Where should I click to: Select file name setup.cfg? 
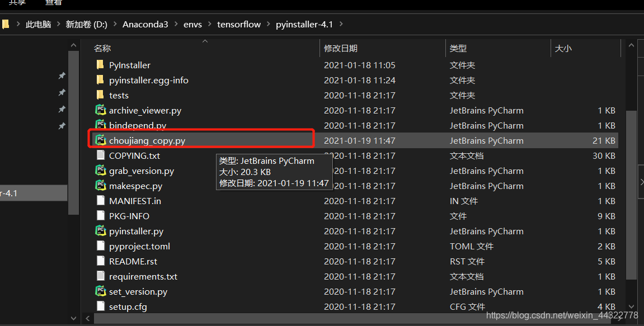128,306
